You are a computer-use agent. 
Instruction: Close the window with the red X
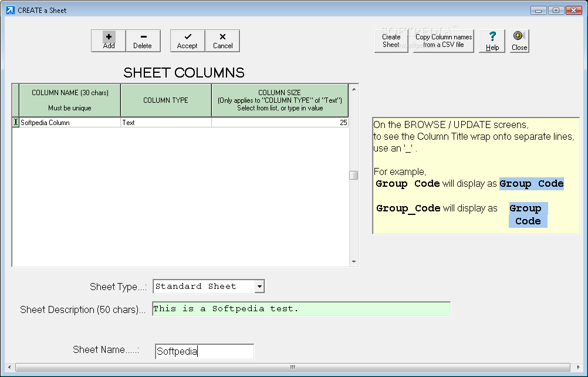[x=573, y=10]
